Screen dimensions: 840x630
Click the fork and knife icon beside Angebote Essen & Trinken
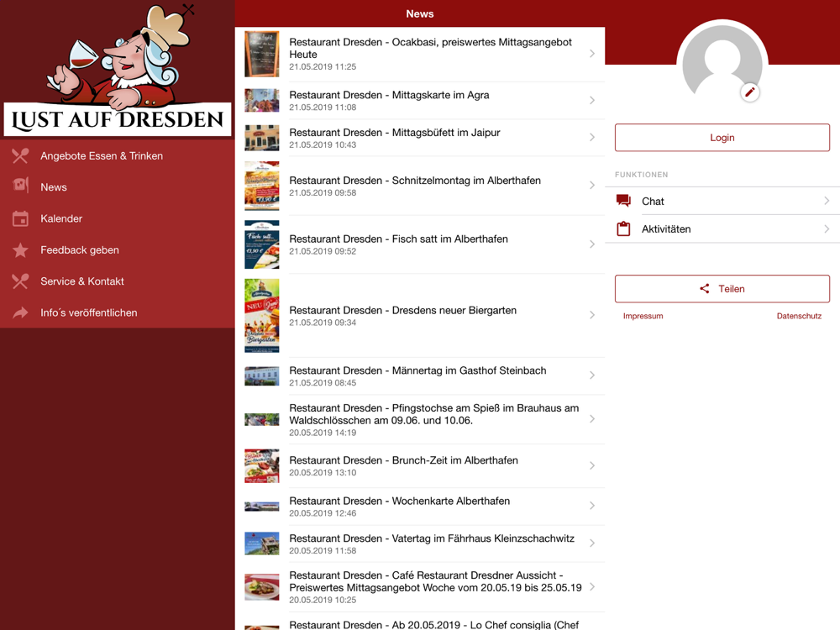pyautogui.click(x=20, y=156)
